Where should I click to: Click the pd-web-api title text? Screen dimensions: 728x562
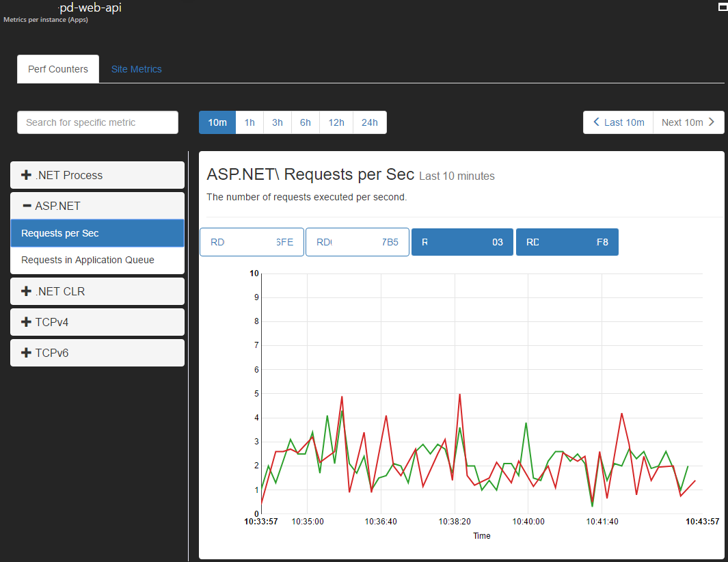pyautogui.click(x=90, y=8)
